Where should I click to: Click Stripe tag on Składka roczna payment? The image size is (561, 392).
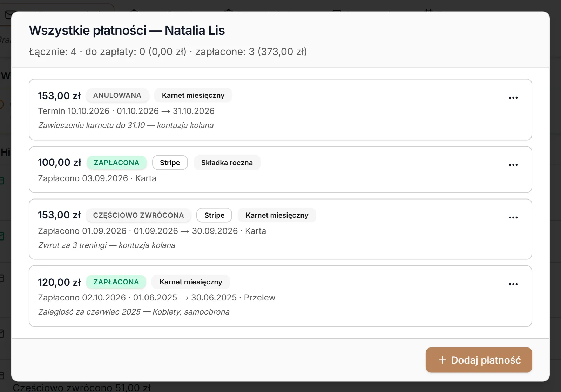pos(170,163)
